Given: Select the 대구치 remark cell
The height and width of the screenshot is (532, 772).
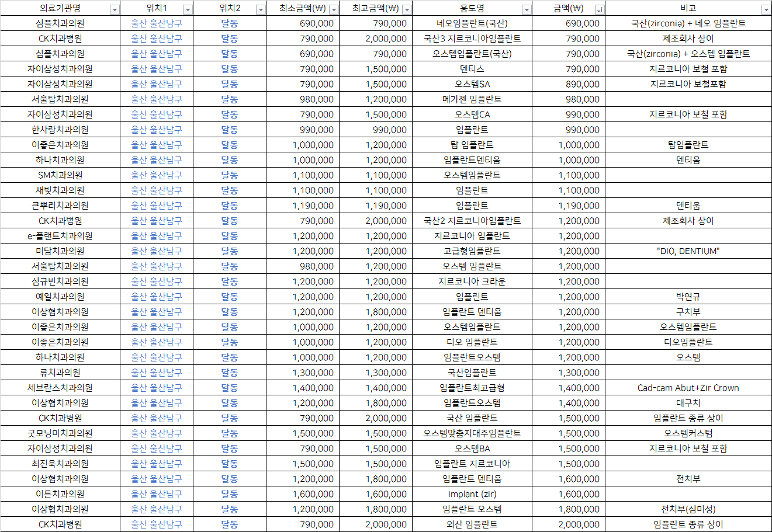Looking at the screenshot, I should (x=688, y=403).
